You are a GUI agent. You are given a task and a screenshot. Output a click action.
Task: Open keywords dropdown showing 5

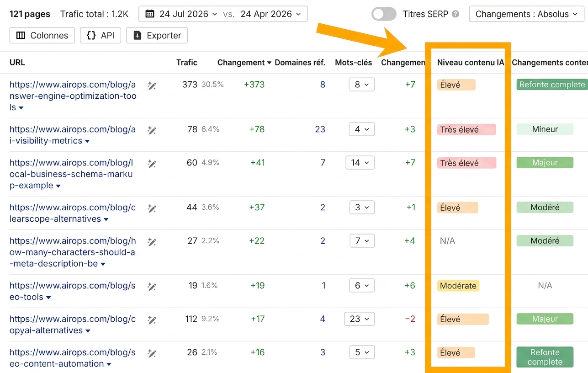[361, 352]
